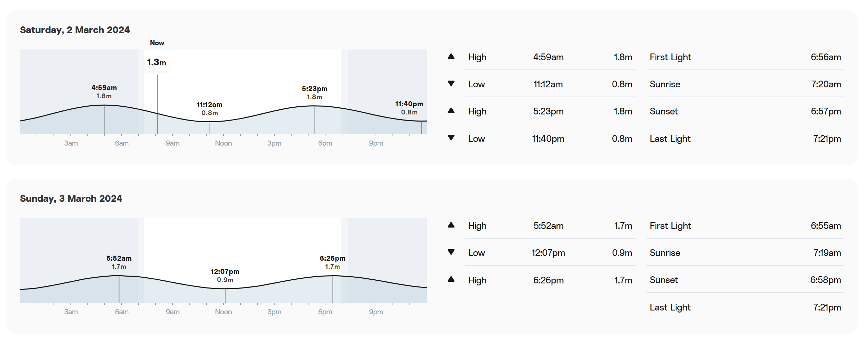Select the 11:12am low tide chart label
The height and width of the screenshot is (343, 868).
[x=210, y=108]
